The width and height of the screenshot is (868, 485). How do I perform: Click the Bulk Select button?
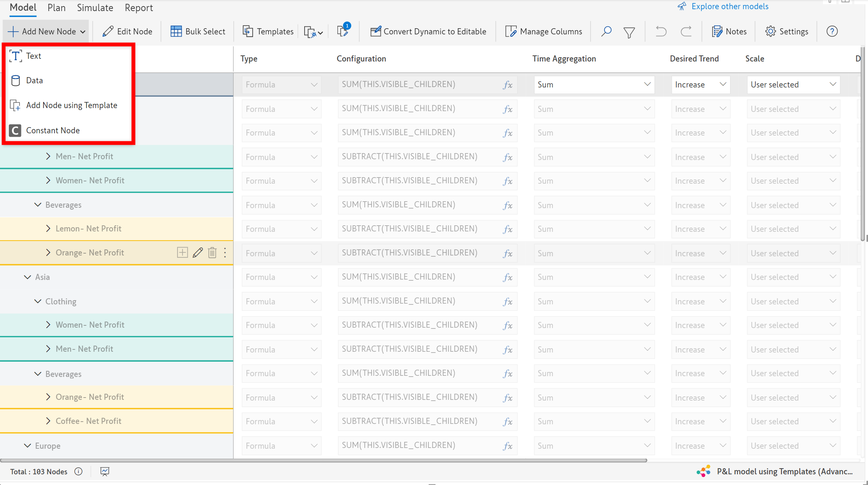point(198,31)
